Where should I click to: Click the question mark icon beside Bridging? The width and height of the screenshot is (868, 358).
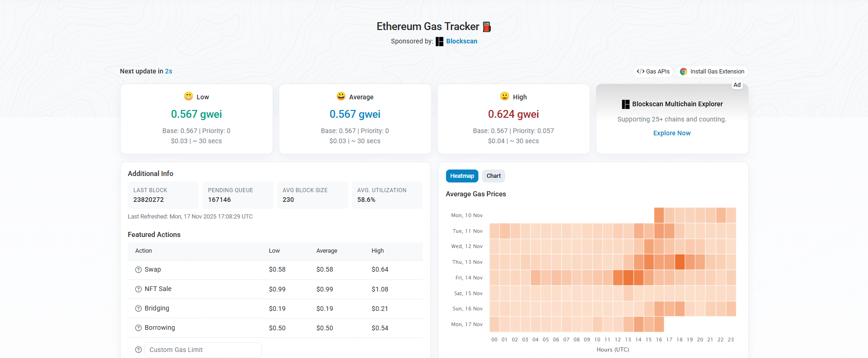pyautogui.click(x=138, y=308)
